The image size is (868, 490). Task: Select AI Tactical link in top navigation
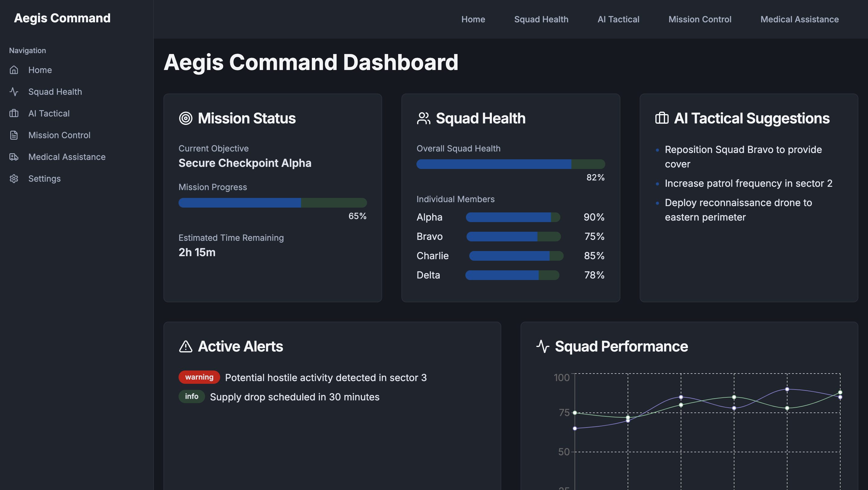click(618, 19)
